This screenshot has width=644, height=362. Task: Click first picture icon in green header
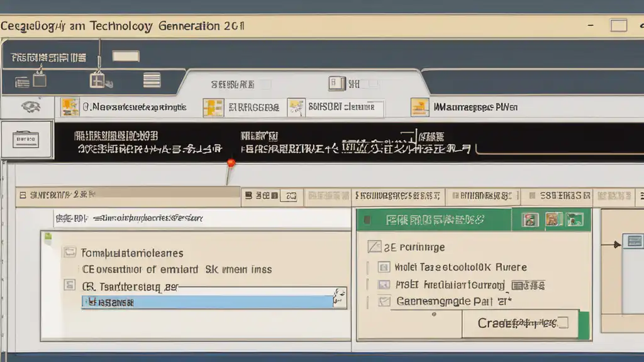click(x=530, y=220)
